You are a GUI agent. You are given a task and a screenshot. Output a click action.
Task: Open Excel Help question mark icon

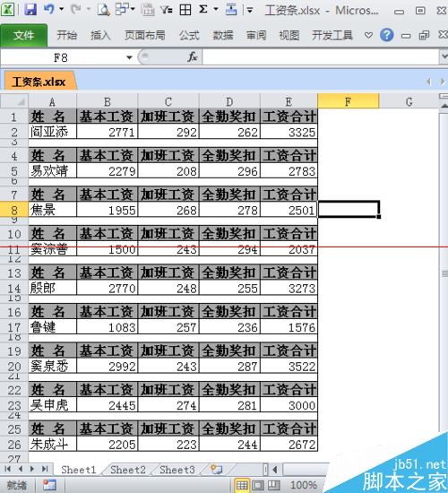pos(387,35)
